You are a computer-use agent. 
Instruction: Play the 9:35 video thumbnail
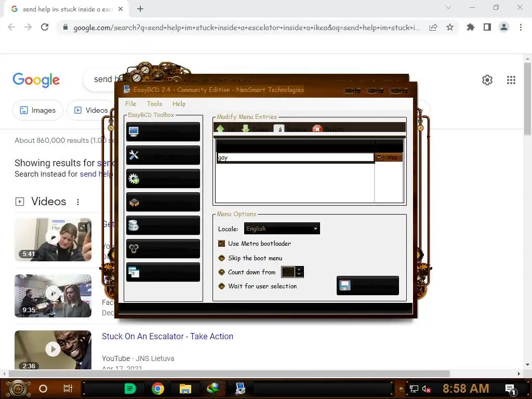(53, 296)
